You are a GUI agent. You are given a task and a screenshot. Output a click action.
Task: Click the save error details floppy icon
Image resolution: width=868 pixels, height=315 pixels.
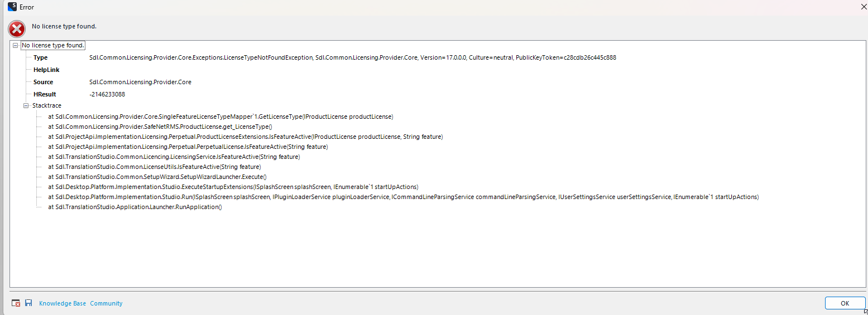(28, 303)
